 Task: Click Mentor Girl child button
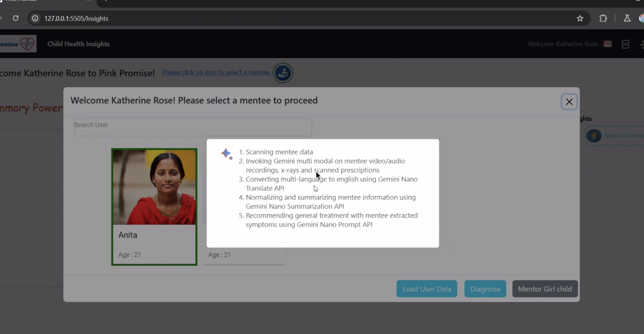click(545, 289)
